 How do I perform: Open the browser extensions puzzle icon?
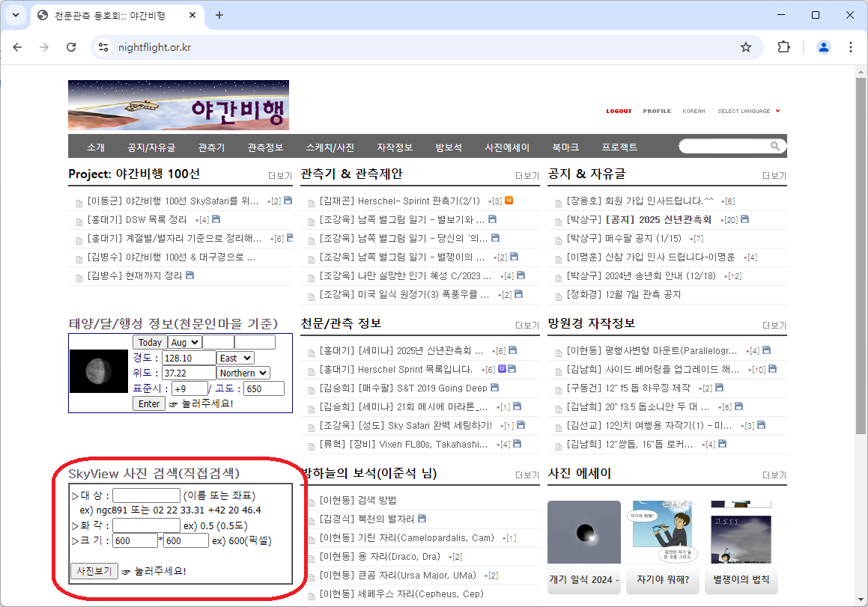[x=783, y=47]
